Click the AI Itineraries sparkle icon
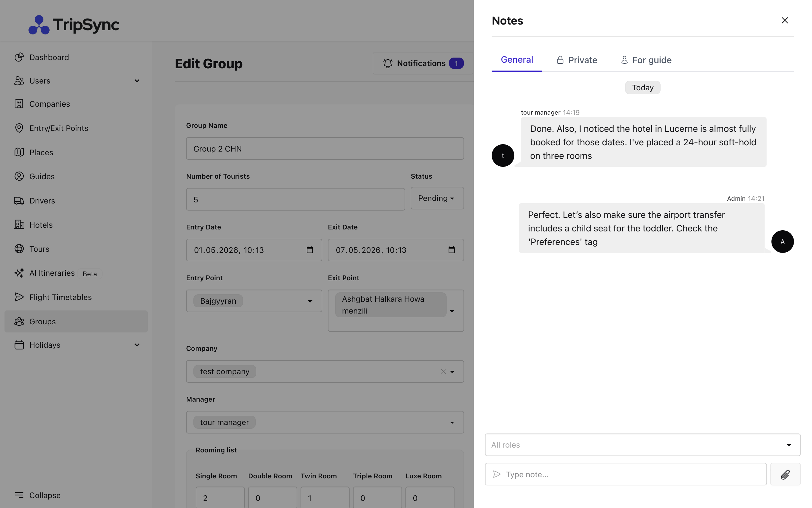Image resolution: width=812 pixels, height=508 pixels. coord(19,273)
